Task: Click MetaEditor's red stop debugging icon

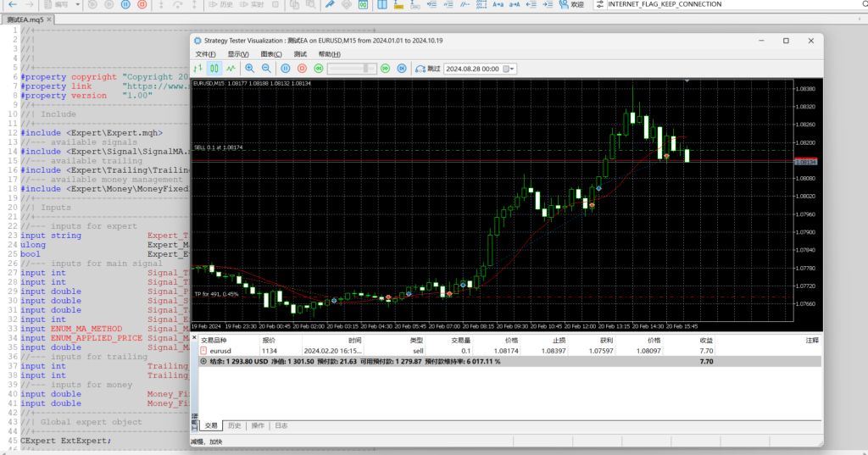Action: [x=142, y=4]
